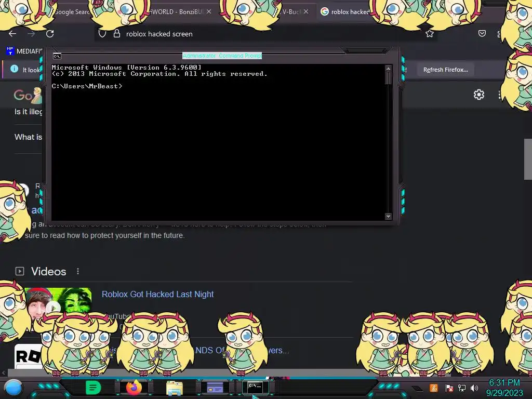The height and width of the screenshot is (399, 532).
Task: Click the info icon in notification bar
Action: coord(14,69)
